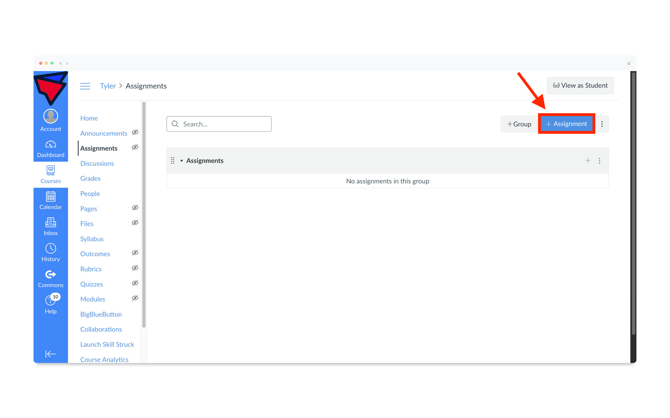Open BigBlueButton in course menu
Screen dimensions: 670x418
(101, 315)
